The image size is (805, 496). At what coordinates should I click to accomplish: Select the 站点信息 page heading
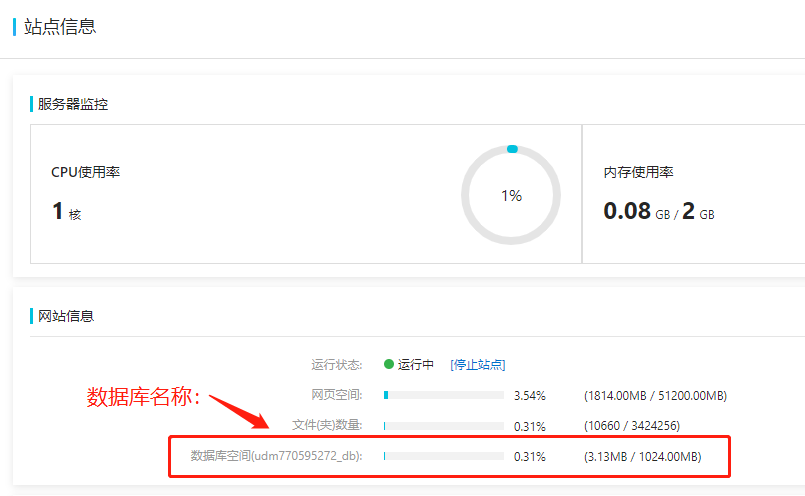(x=60, y=27)
